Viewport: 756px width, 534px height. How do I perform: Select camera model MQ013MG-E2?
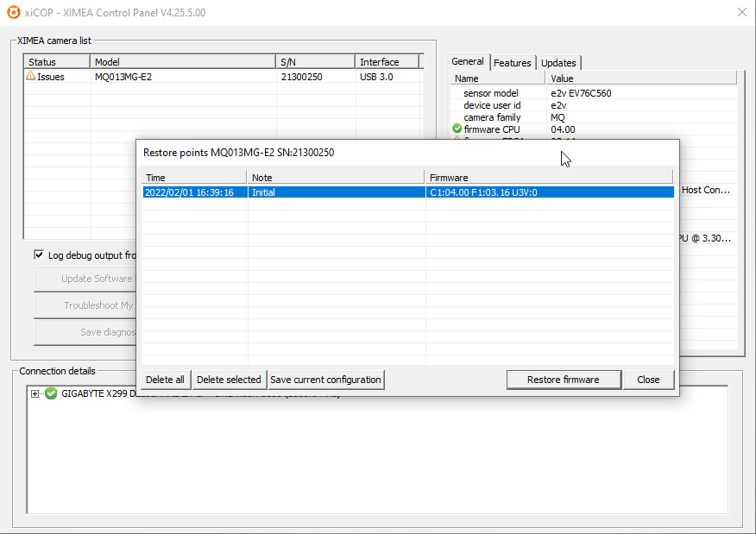(123, 77)
